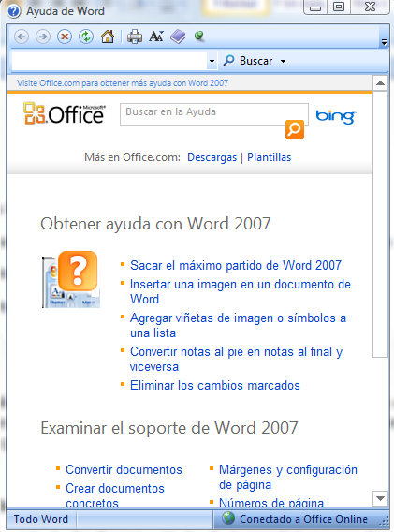394x532 pixels.
Task: Click the orange question mark help image
Action: tap(71, 279)
